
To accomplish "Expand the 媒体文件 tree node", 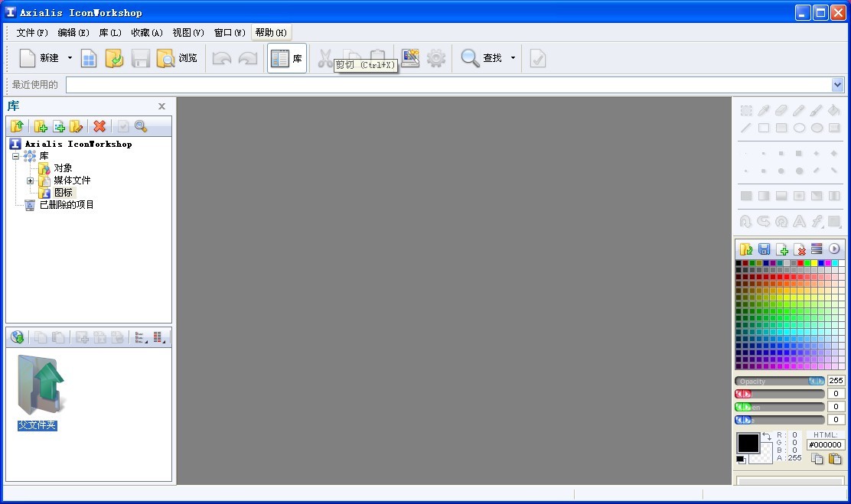I will point(31,180).
